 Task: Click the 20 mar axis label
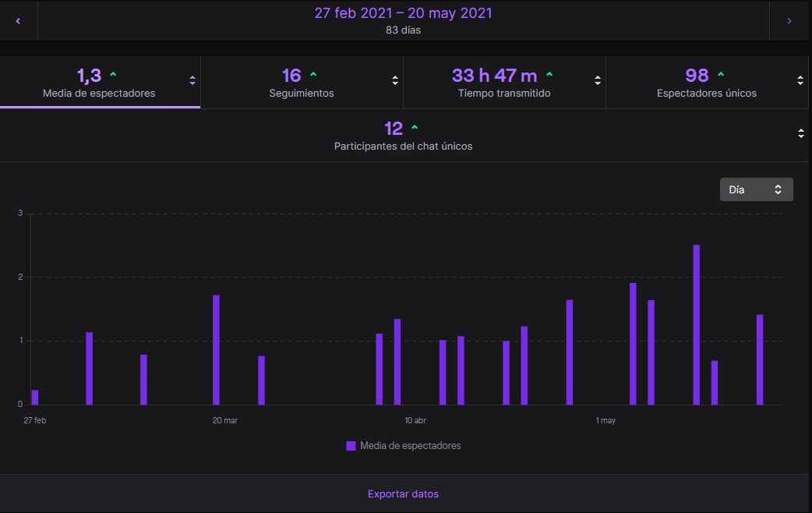coord(224,420)
